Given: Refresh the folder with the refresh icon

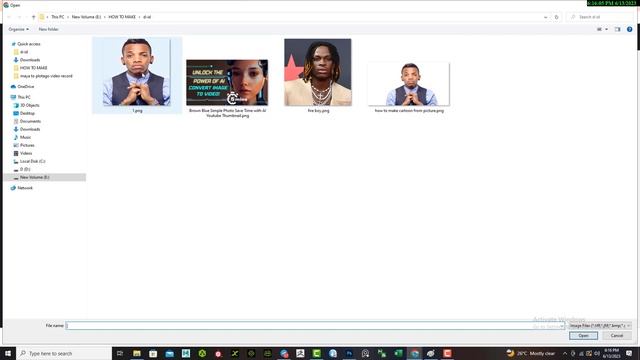Looking at the screenshot, I should pyautogui.click(x=556, y=17).
